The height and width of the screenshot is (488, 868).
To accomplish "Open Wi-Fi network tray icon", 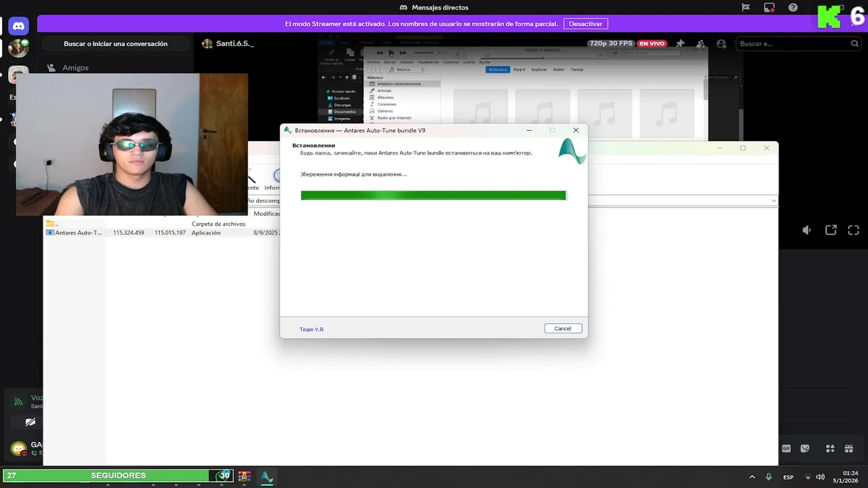I will (x=808, y=477).
